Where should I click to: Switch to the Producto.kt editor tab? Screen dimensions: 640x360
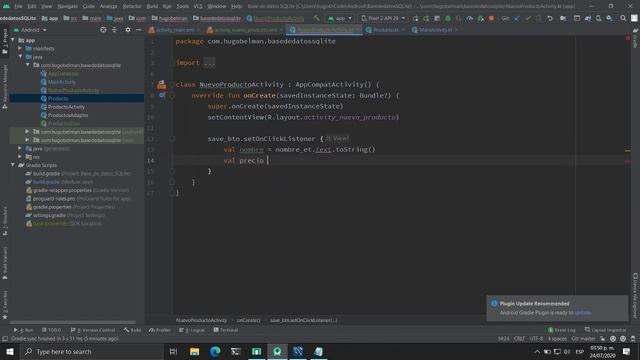[x=385, y=30]
